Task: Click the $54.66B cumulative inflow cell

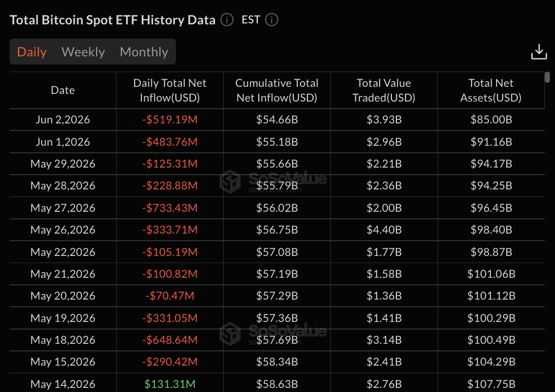Action: tap(277, 119)
